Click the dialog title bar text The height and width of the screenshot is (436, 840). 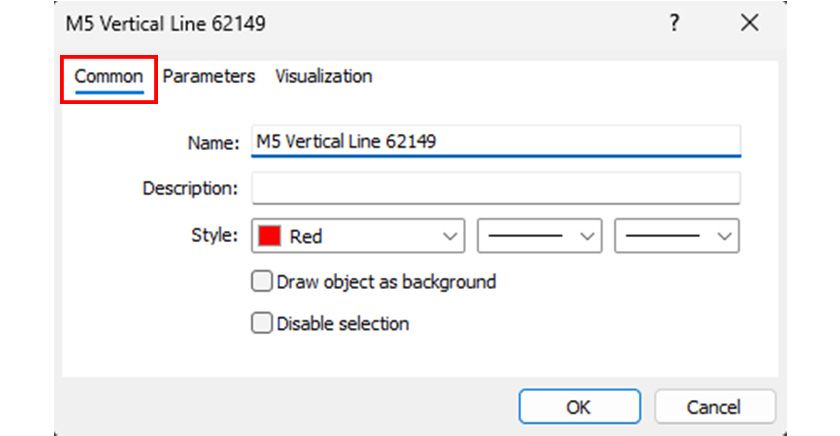click(166, 23)
